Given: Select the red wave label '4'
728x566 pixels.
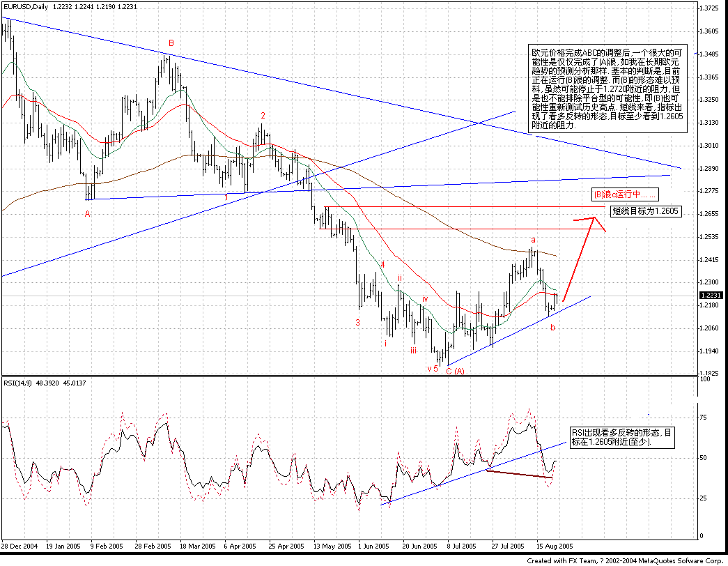Looking at the screenshot, I should pos(383,265).
